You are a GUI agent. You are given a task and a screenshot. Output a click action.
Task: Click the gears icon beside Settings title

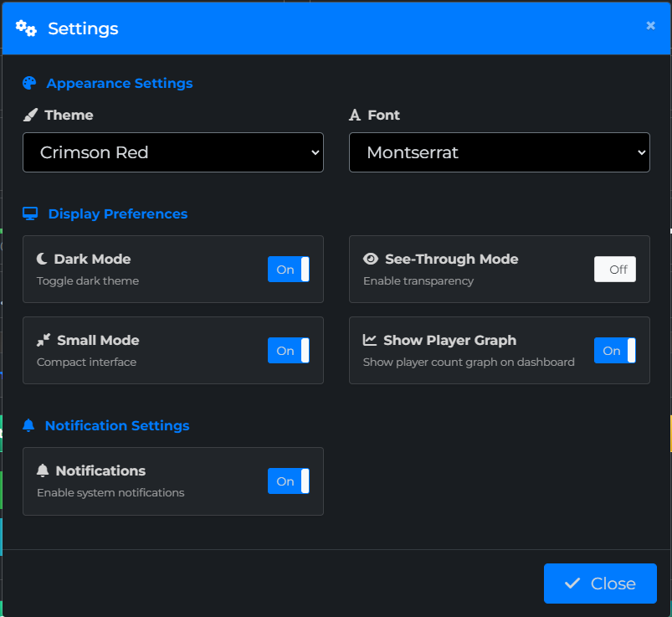pos(26,28)
